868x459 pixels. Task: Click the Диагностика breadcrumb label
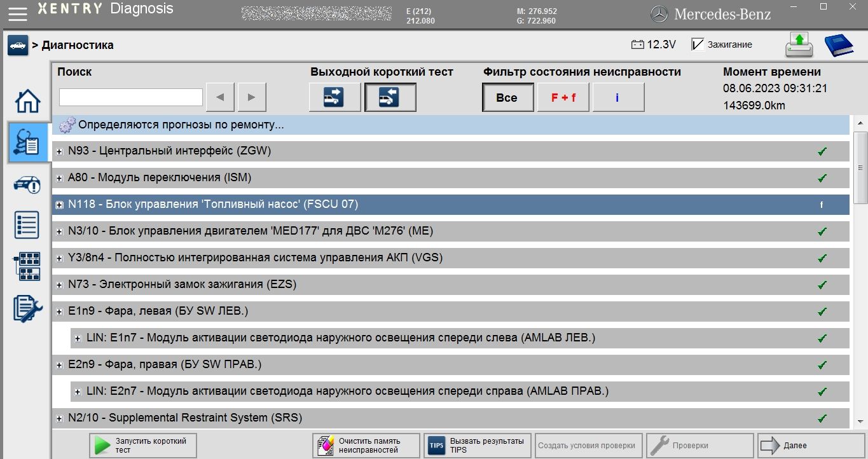[x=78, y=45]
